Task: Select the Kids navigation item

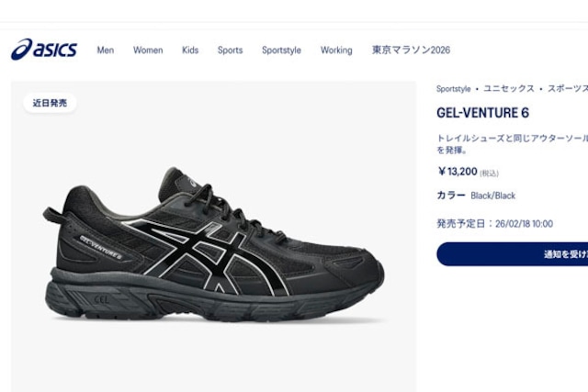Action: (190, 50)
